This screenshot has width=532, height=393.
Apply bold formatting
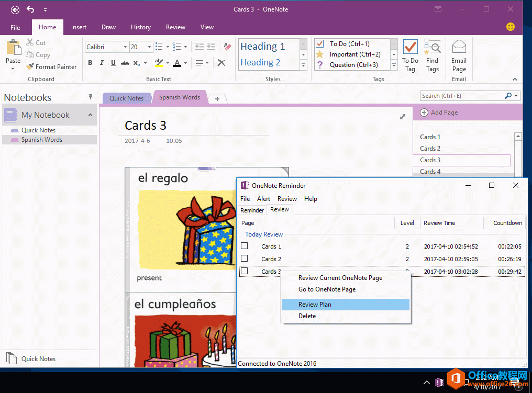(90, 62)
